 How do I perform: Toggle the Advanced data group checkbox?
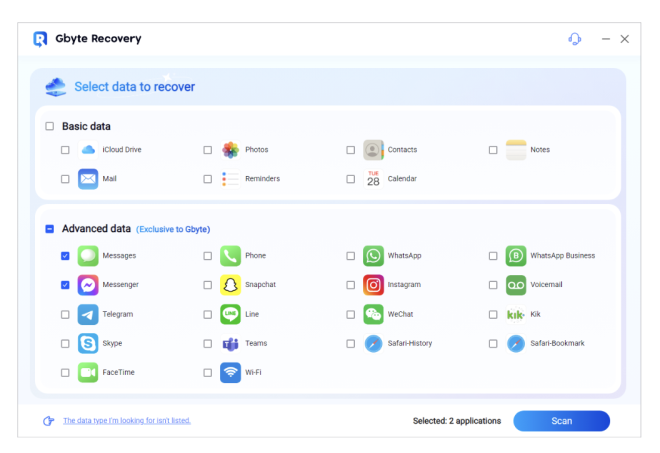pos(50,229)
